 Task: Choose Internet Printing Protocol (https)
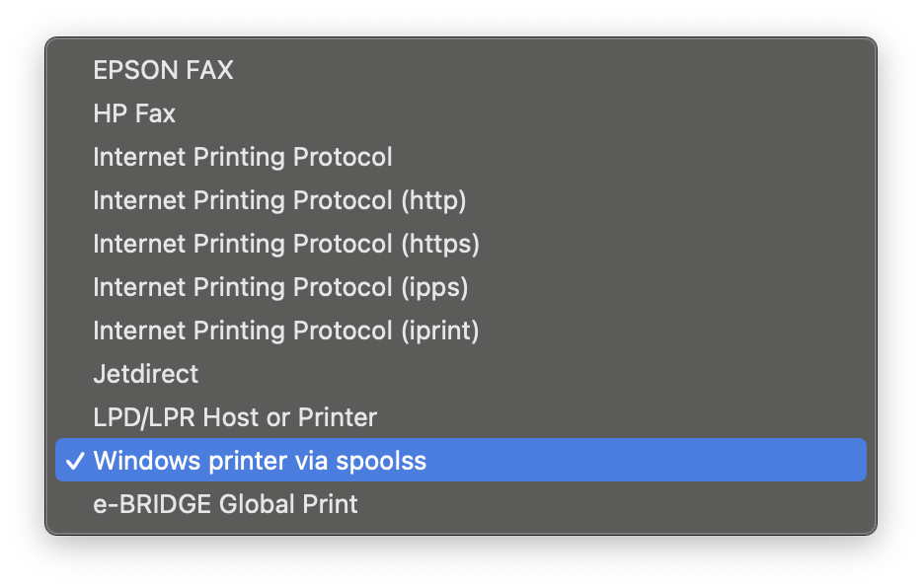(286, 244)
